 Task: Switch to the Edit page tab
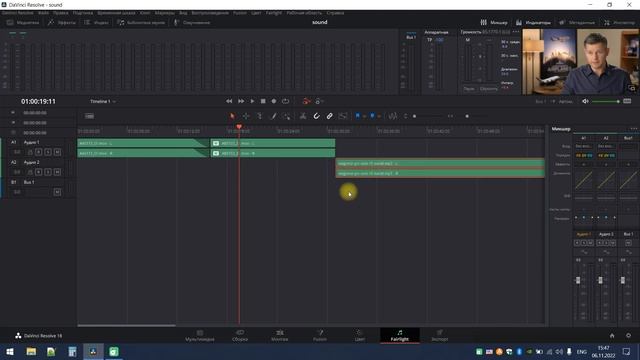pyautogui.click(x=280, y=336)
